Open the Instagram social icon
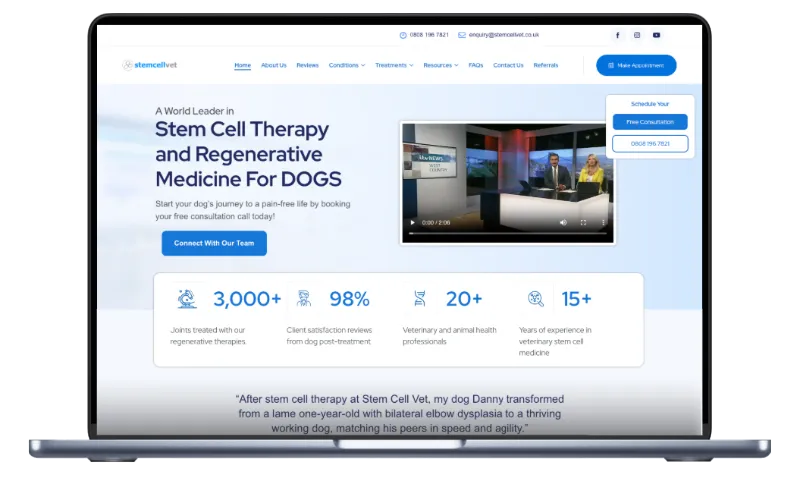Image resolution: width=800 pixels, height=484 pixels. click(x=637, y=35)
